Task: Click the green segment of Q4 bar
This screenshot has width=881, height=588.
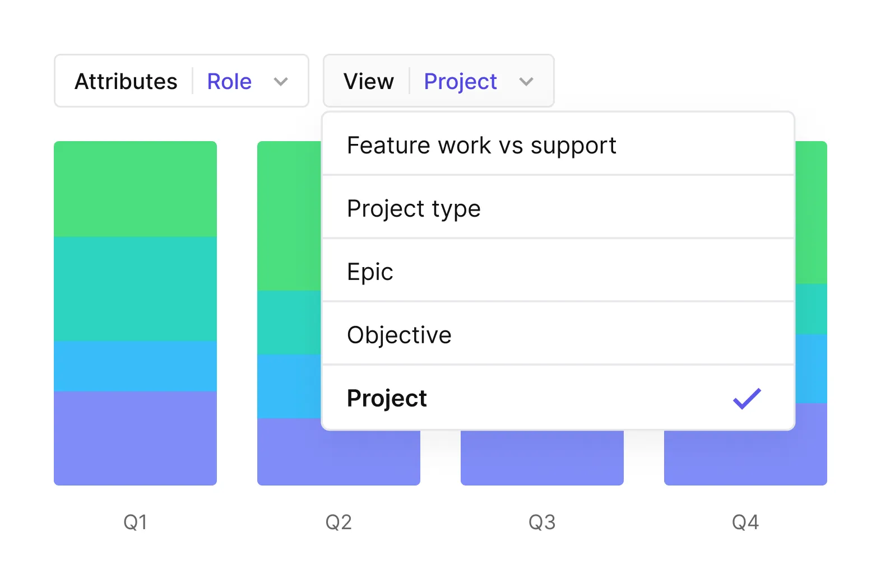Action: [811, 213]
